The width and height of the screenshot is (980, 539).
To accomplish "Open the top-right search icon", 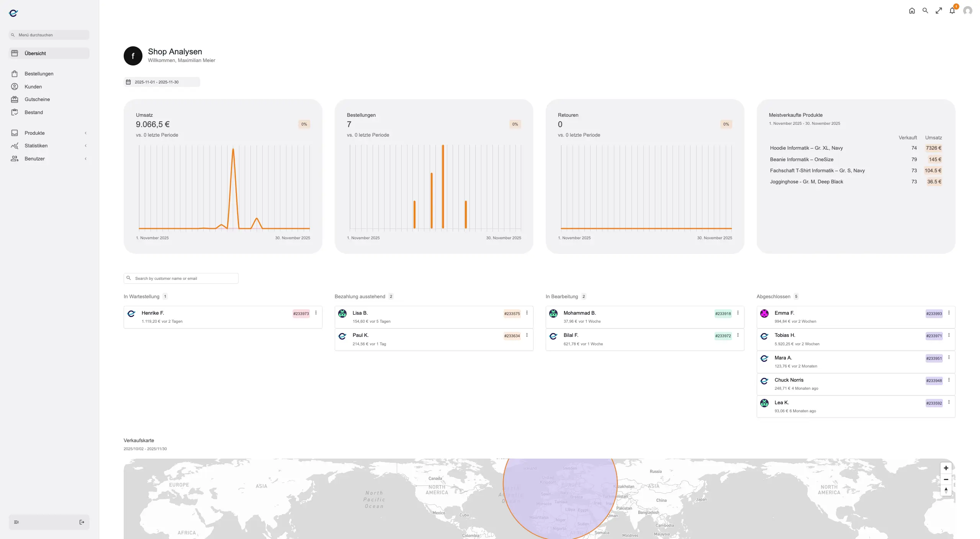I will pyautogui.click(x=925, y=11).
